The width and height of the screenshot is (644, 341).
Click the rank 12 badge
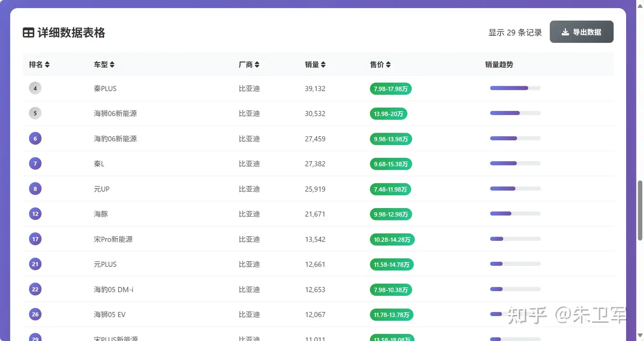tap(35, 214)
